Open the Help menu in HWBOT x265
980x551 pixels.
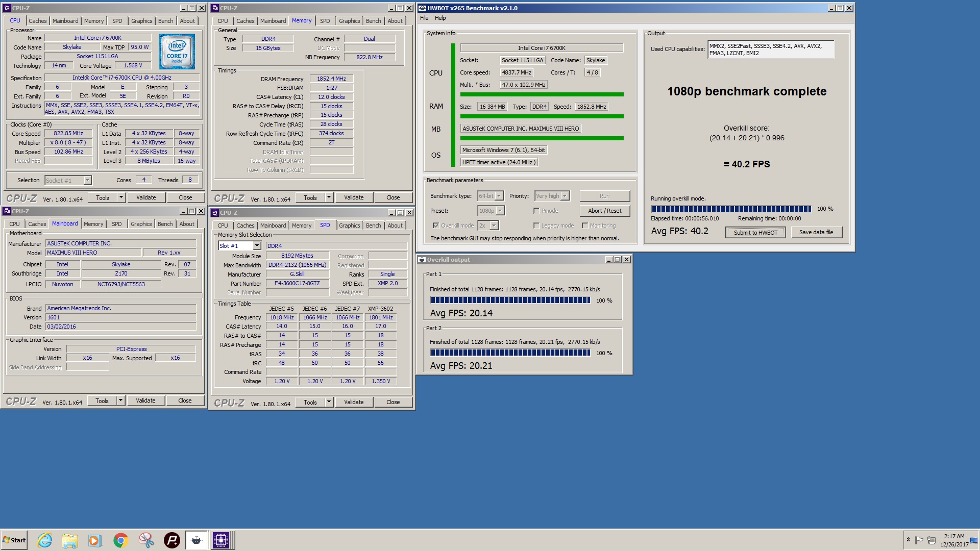pyautogui.click(x=440, y=18)
